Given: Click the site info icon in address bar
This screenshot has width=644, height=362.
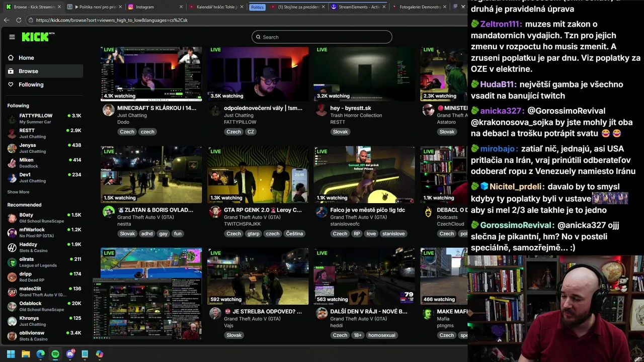Looking at the screenshot, I should [31, 20].
